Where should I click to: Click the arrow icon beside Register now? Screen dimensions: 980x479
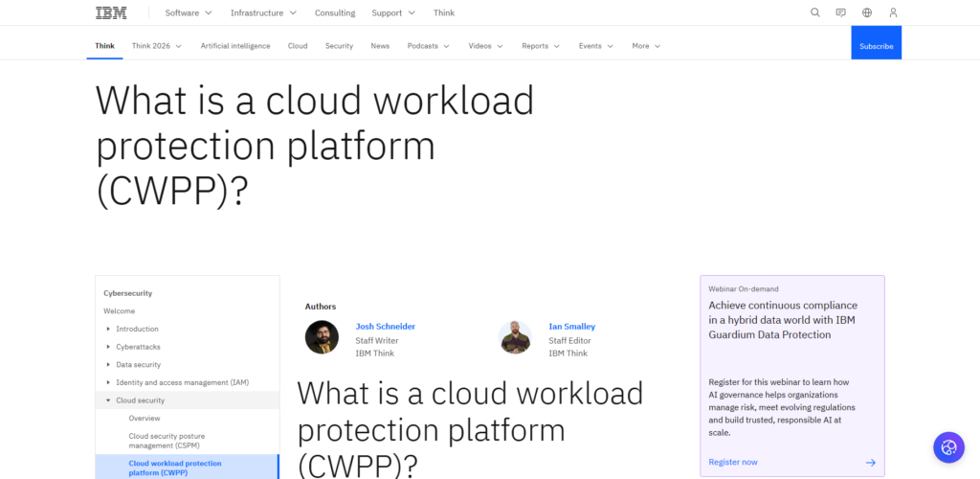coord(871,463)
